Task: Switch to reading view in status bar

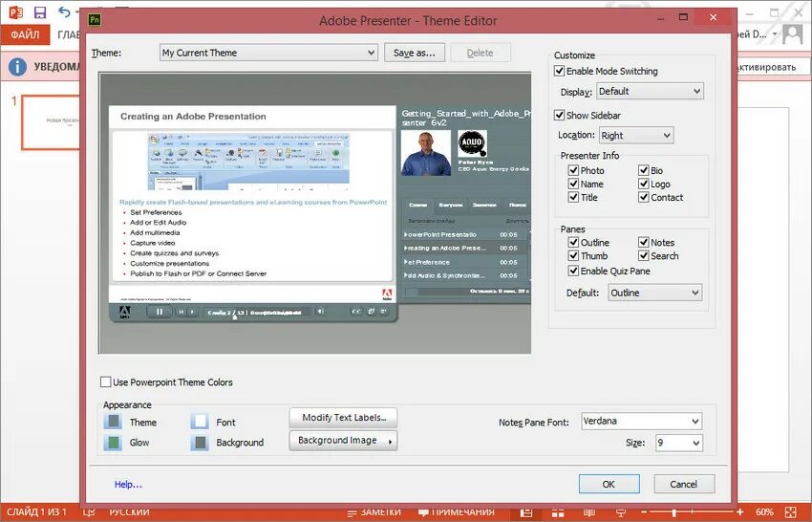Action: [x=589, y=512]
